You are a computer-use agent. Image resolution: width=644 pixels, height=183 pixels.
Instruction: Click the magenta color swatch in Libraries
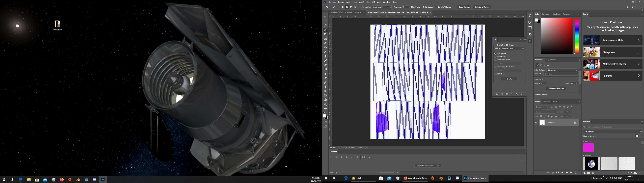click(588, 148)
